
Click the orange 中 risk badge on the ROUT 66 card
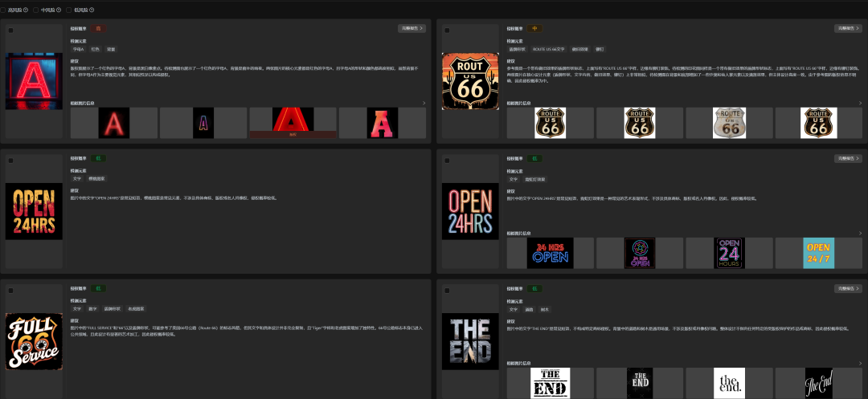(534, 28)
